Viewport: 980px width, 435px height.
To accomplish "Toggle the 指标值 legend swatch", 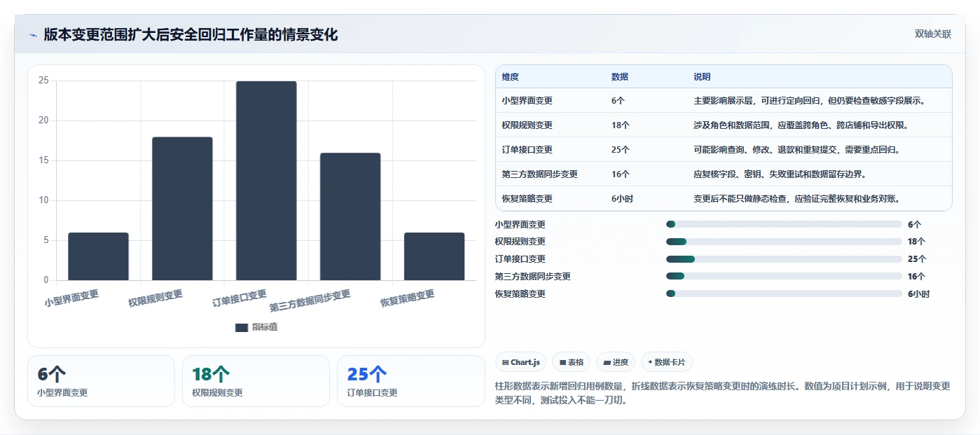I will click(x=242, y=327).
